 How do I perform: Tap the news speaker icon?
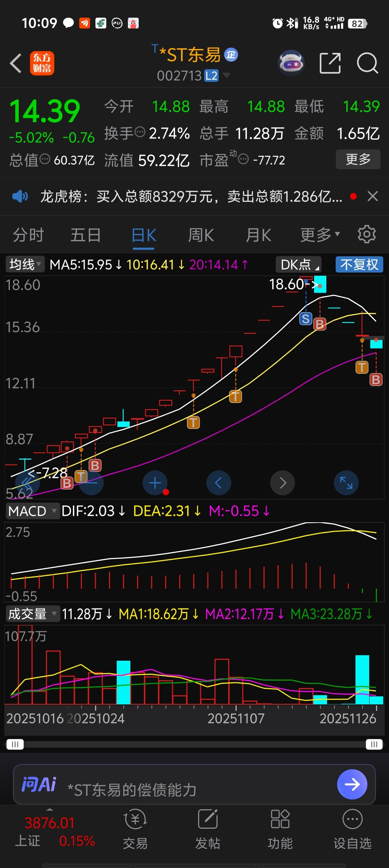coord(20,196)
